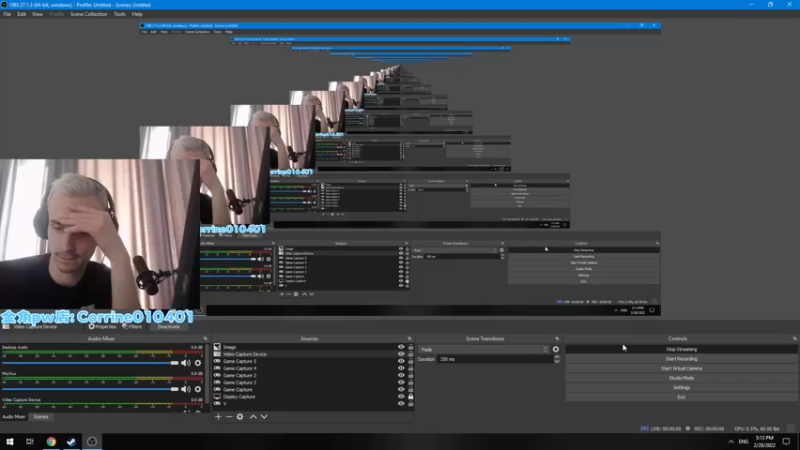The image size is (800, 450).
Task: Adjust the Mic/Aux volume slider
Action: (x=90, y=389)
